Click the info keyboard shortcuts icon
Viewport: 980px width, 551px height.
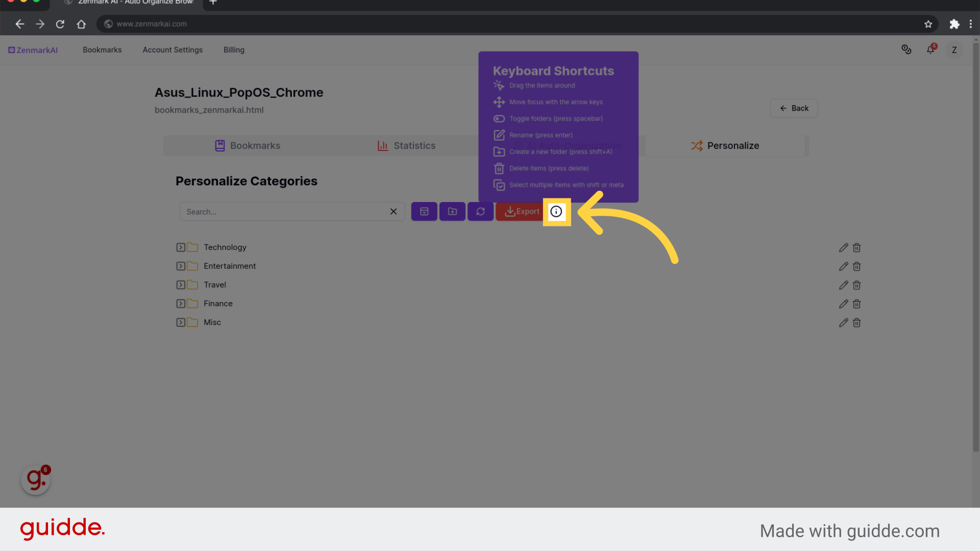[556, 212]
